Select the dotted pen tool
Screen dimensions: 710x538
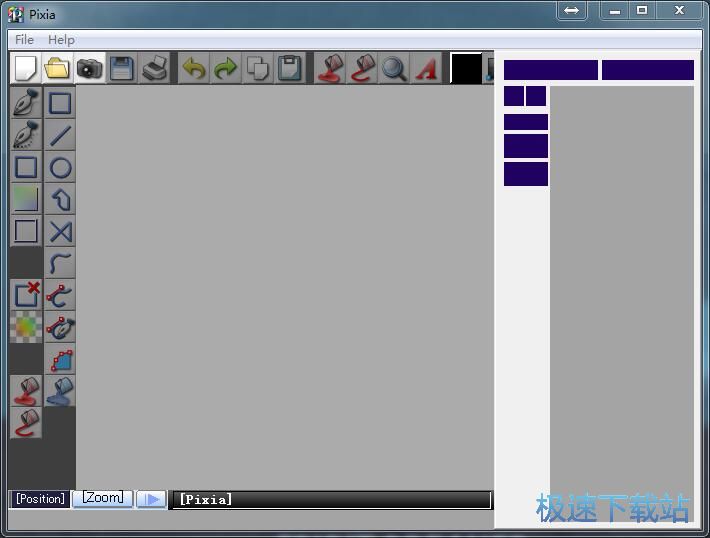[26, 134]
